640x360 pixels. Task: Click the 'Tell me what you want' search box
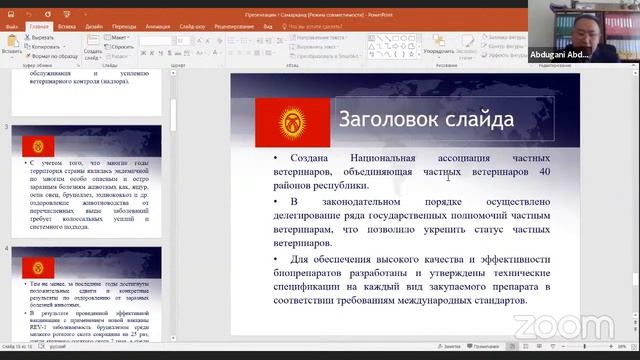[312, 27]
